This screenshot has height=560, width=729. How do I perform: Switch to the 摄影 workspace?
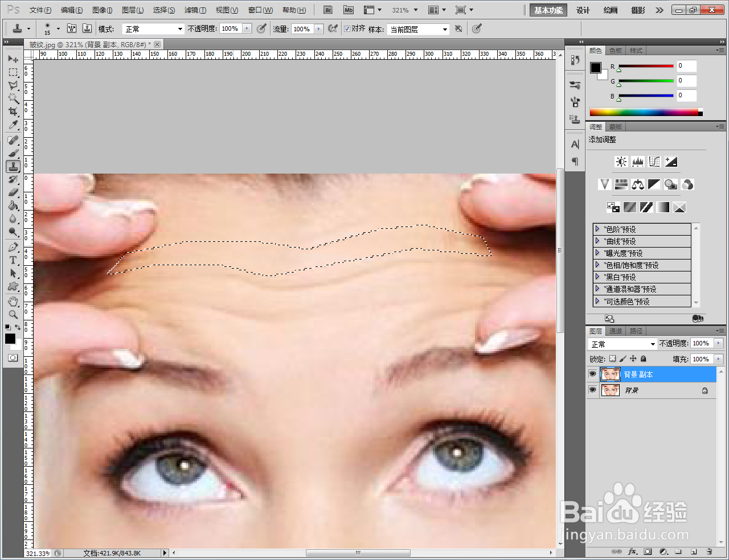[638, 10]
